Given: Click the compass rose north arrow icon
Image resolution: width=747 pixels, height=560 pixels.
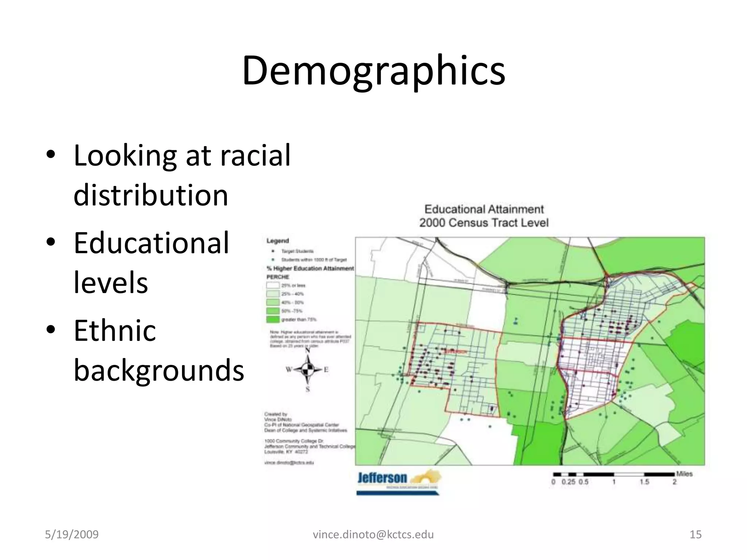Looking at the screenshot, I should pos(307,370).
